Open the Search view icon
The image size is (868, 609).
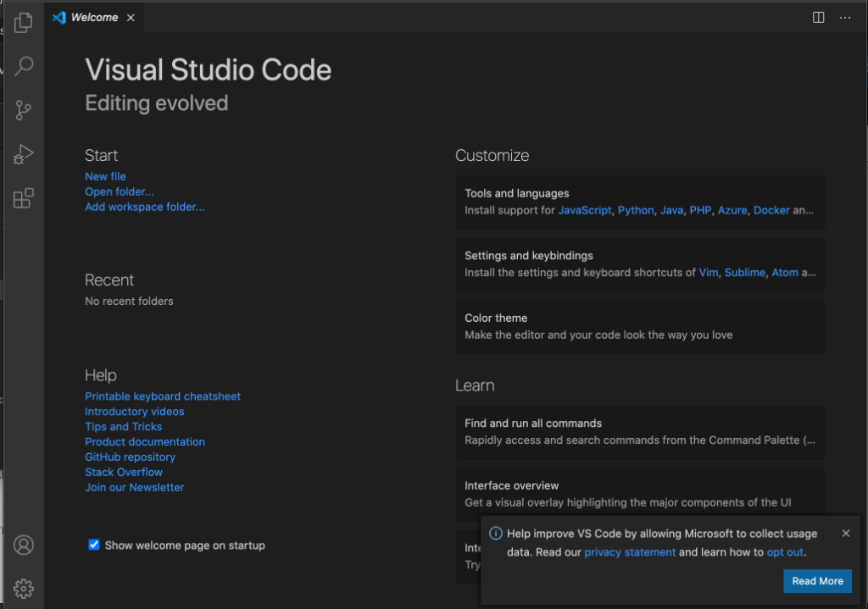coord(24,66)
